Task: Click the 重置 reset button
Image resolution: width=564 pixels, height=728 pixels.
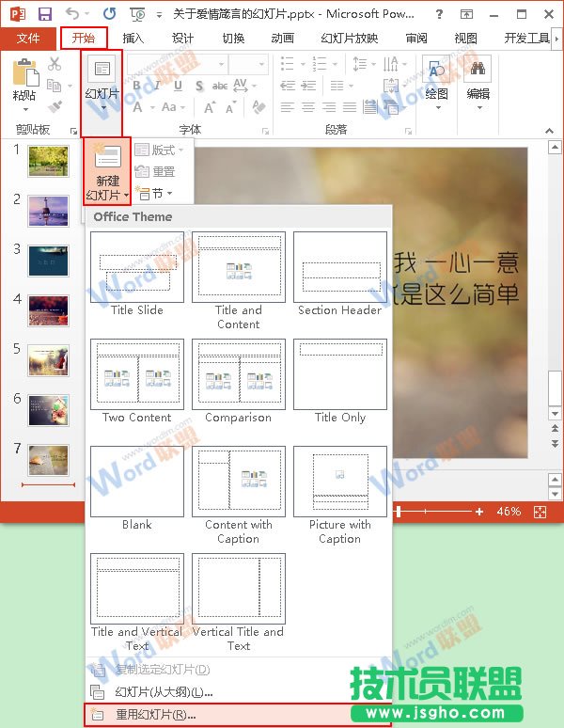Action: [x=155, y=172]
